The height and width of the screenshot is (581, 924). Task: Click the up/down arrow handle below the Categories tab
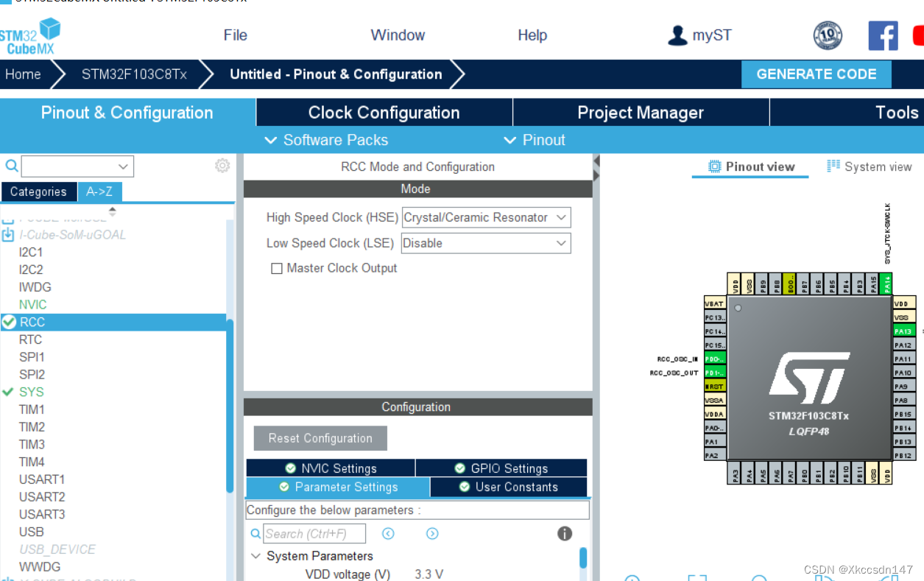point(112,211)
